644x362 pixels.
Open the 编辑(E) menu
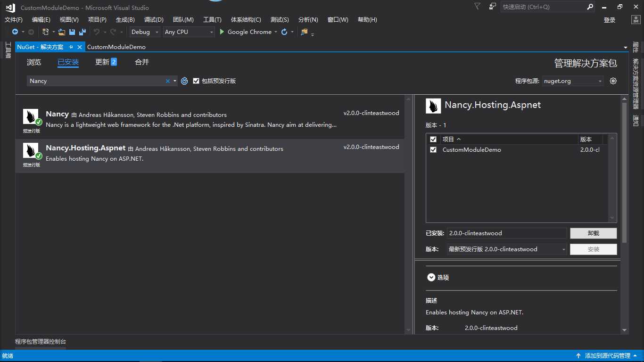[41, 20]
